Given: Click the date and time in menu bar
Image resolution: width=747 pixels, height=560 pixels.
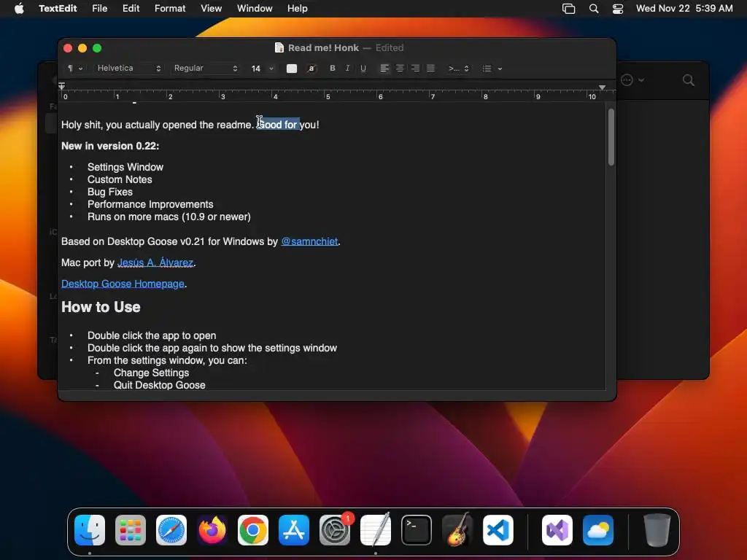Looking at the screenshot, I should tap(684, 8).
